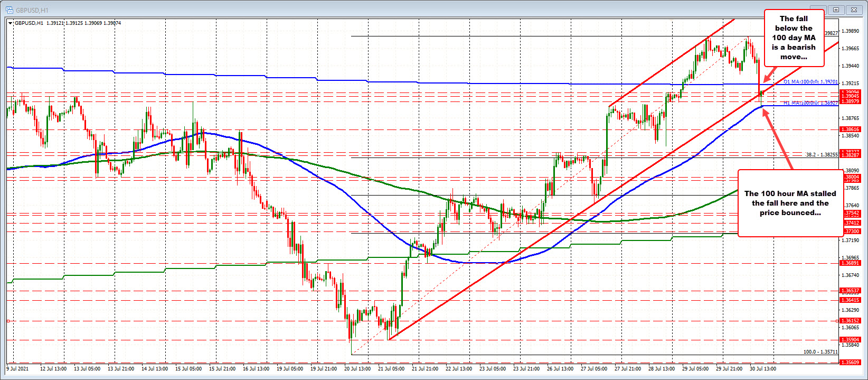Click the red square line handle at left edge
Screen dimensions: 868x380
[8, 321]
